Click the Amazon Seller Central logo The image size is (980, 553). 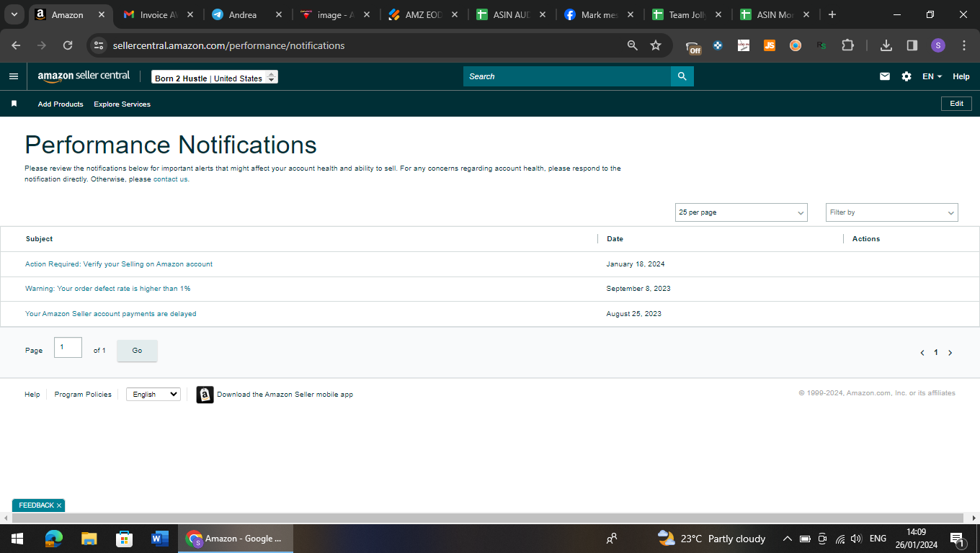(84, 76)
